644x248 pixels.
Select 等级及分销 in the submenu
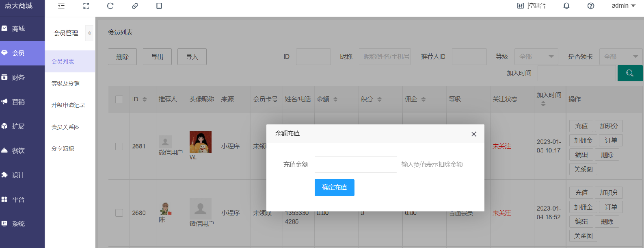click(x=65, y=83)
